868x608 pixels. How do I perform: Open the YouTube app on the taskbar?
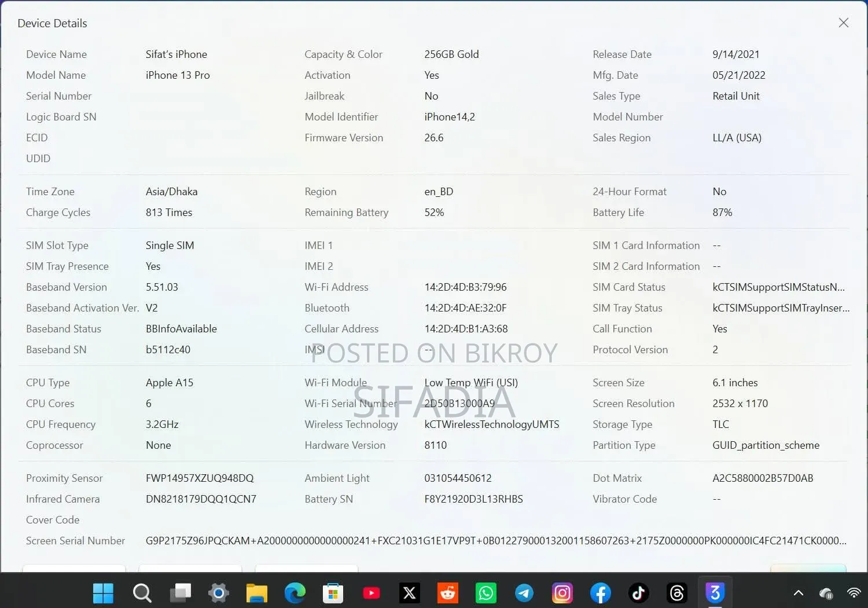pyautogui.click(x=372, y=593)
